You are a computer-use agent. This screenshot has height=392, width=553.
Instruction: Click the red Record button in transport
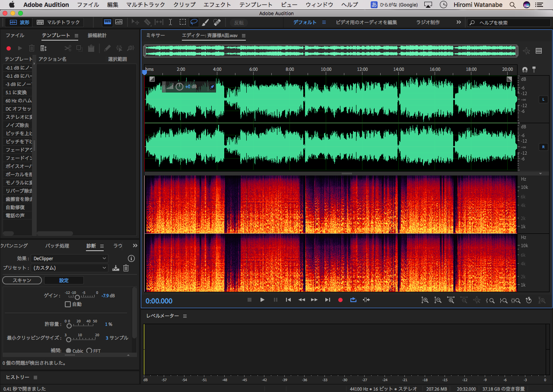[340, 300]
